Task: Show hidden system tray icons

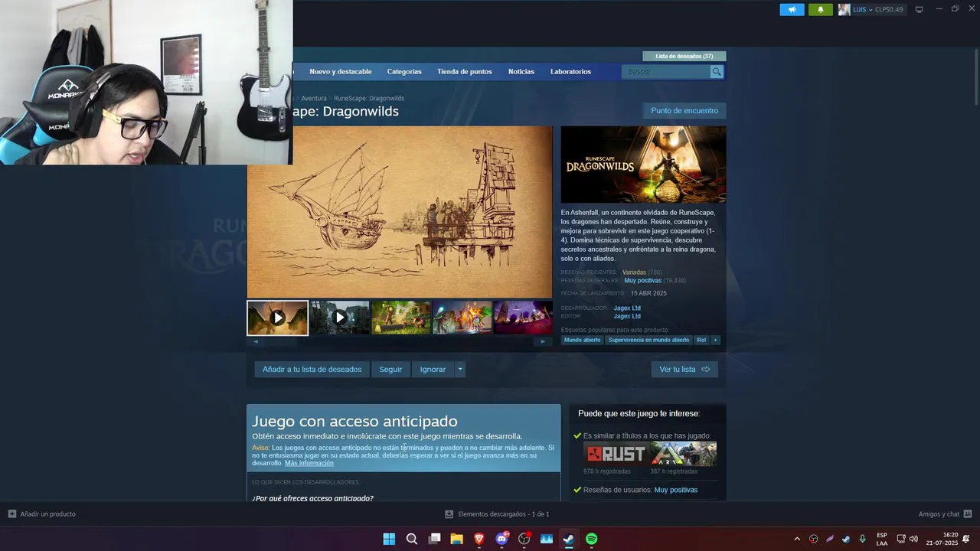Action: (797, 539)
